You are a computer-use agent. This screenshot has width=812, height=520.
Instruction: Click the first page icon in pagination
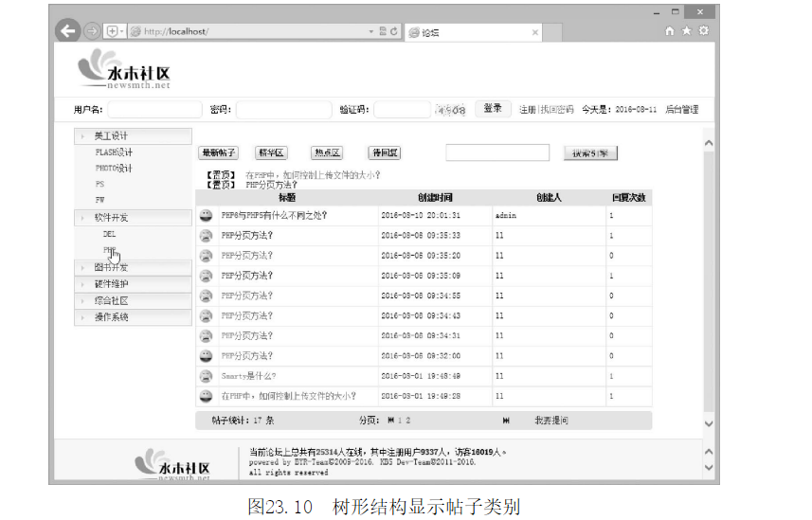pos(389,420)
